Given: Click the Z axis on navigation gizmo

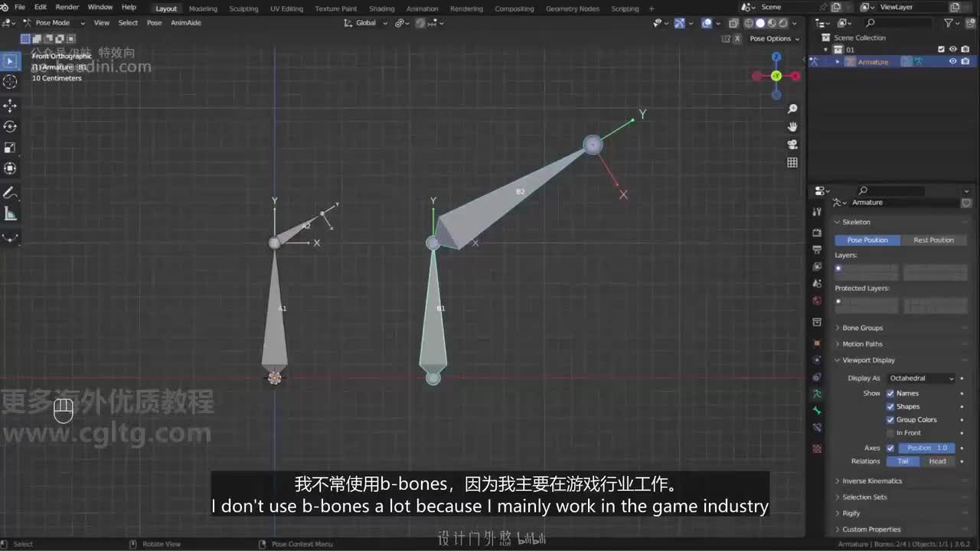Looking at the screenshot, I should [x=776, y=57].
